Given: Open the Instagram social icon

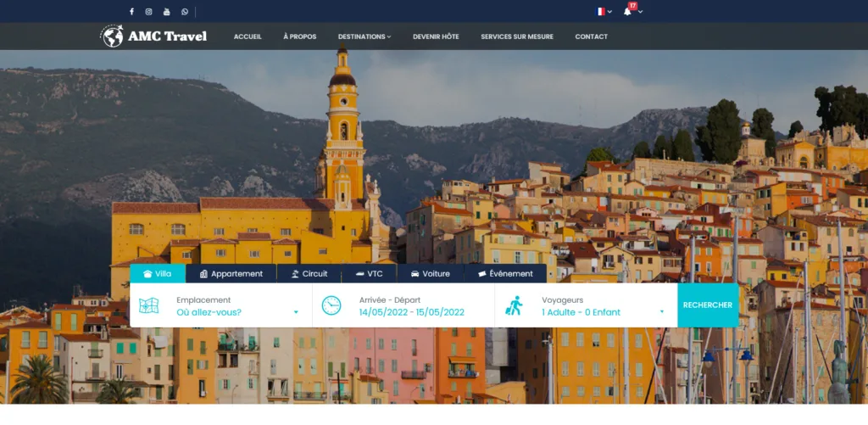Looking at the screenshot, I should (x=149, y=12).
